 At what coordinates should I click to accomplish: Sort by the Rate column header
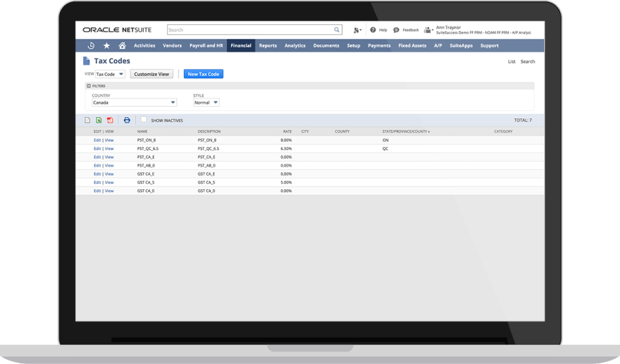[287, 131]
